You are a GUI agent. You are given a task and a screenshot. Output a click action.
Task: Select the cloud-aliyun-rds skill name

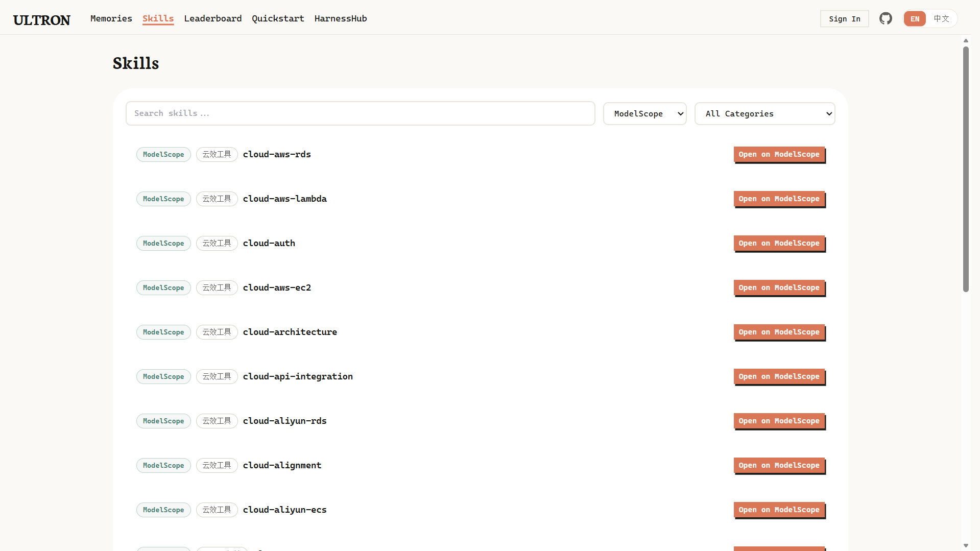point(285,421)
